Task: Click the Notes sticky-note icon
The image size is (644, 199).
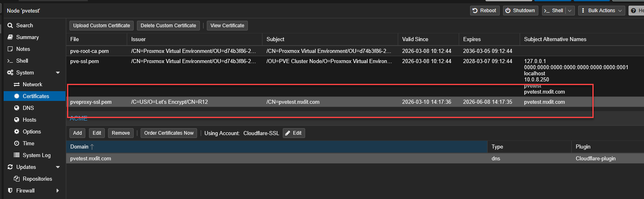Action: 10,49
